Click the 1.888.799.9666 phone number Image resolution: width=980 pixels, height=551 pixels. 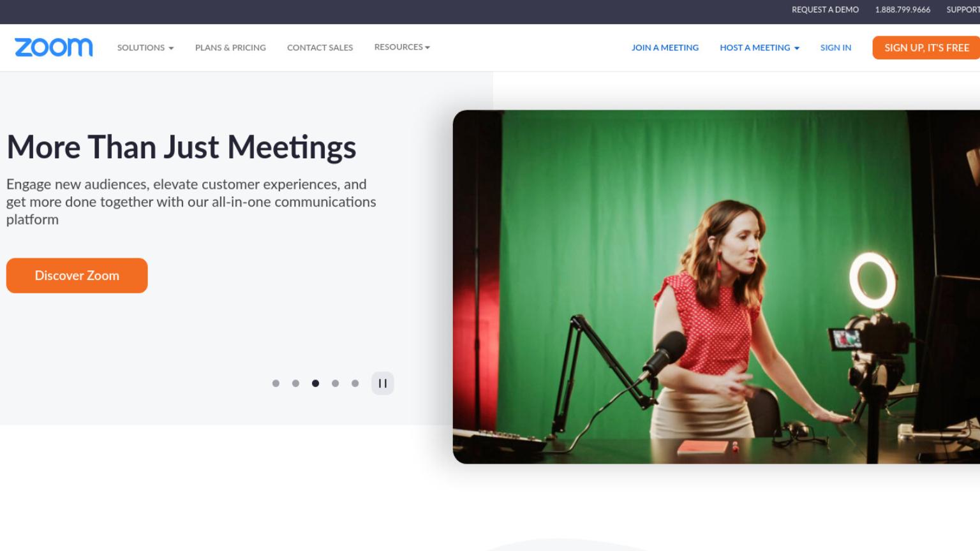click(902, 10)
